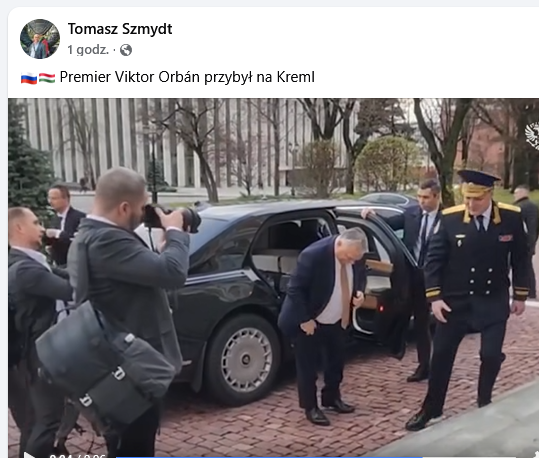This screenshot has width=539, height=458.
Task: Seek within the blue played progress bar
Action: pos(268,457)
